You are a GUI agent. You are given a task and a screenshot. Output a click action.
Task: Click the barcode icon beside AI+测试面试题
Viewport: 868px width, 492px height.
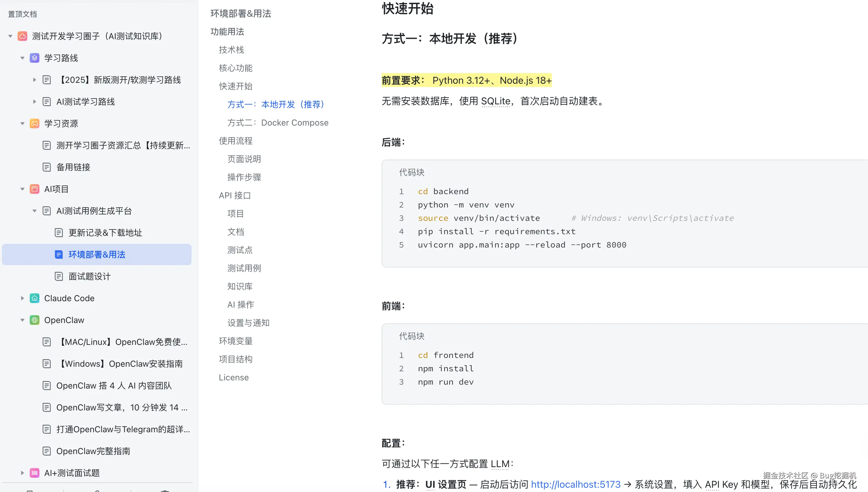(x=34, y=473)
